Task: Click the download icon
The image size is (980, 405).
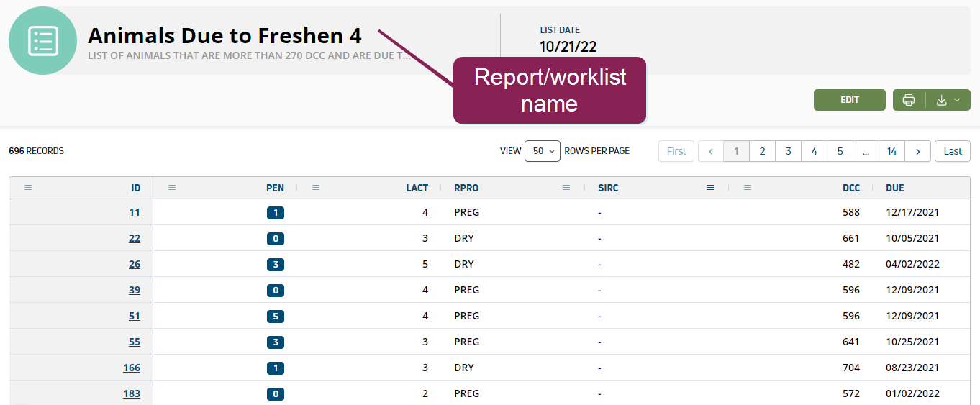Action: pos(941,100)
